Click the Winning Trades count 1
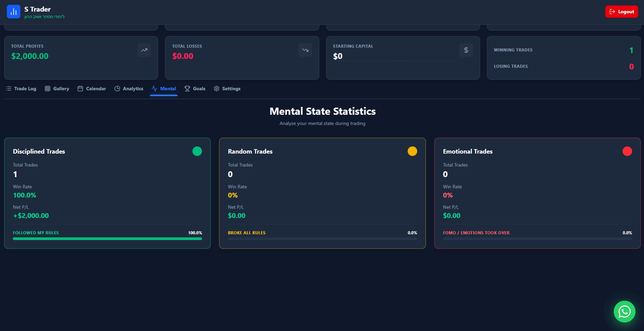Screen dimensions: 644x331 point(631,50)
